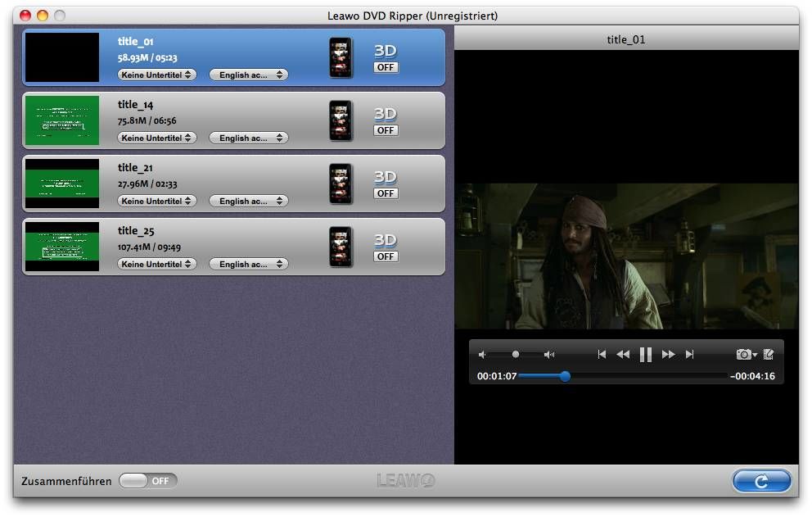Viewport: 812px width, 517px height.
Task: Click remaining time -00:04:16
Action: (752, 376)
